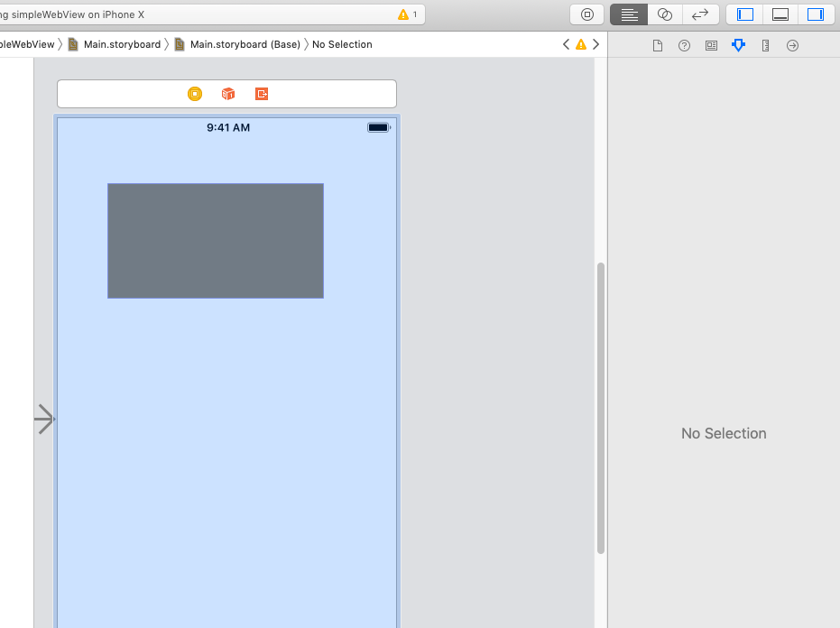Click the First Responder orange cube icon
The height and width of the screenshot is (628, 840).
coord(228,94)
